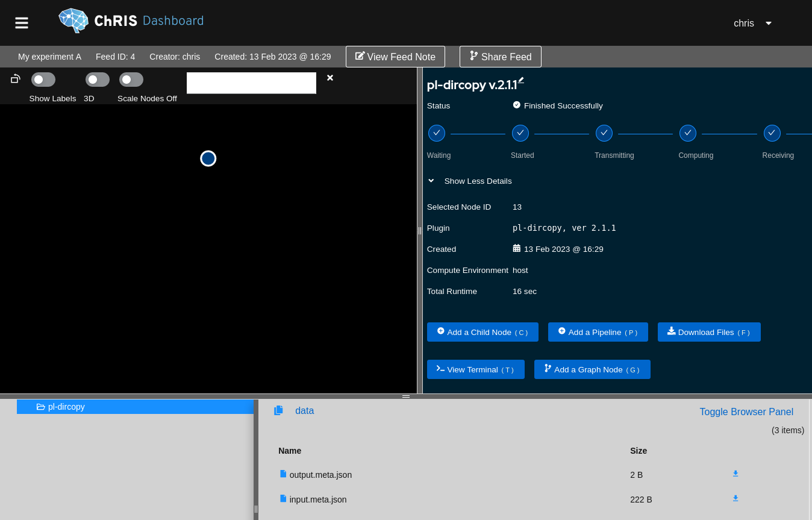
Task: Open View Terminal
Action: point(476,369)
